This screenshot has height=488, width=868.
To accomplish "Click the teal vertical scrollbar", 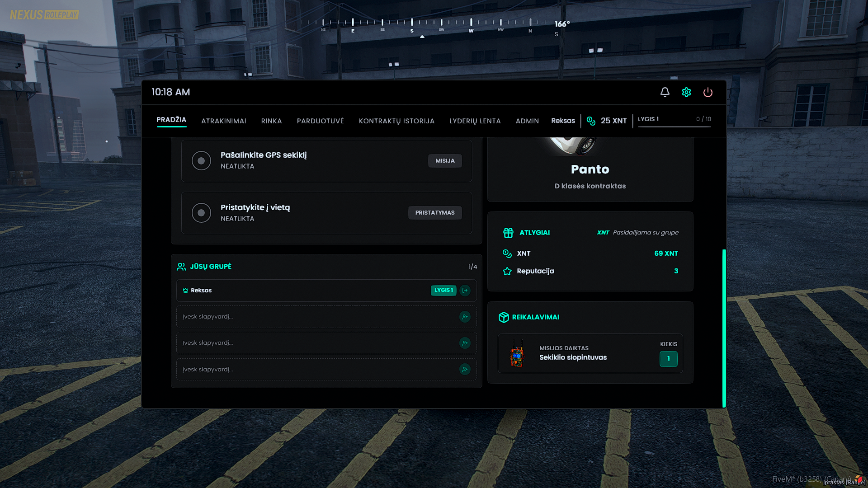I will [724, 328].
